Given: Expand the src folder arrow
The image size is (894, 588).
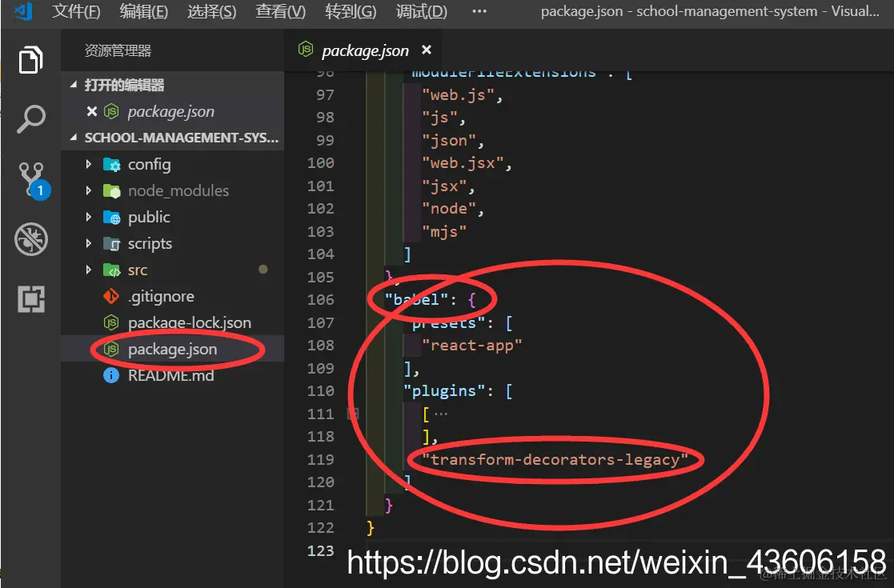Looking at the screenshot, I should point(88,269).
